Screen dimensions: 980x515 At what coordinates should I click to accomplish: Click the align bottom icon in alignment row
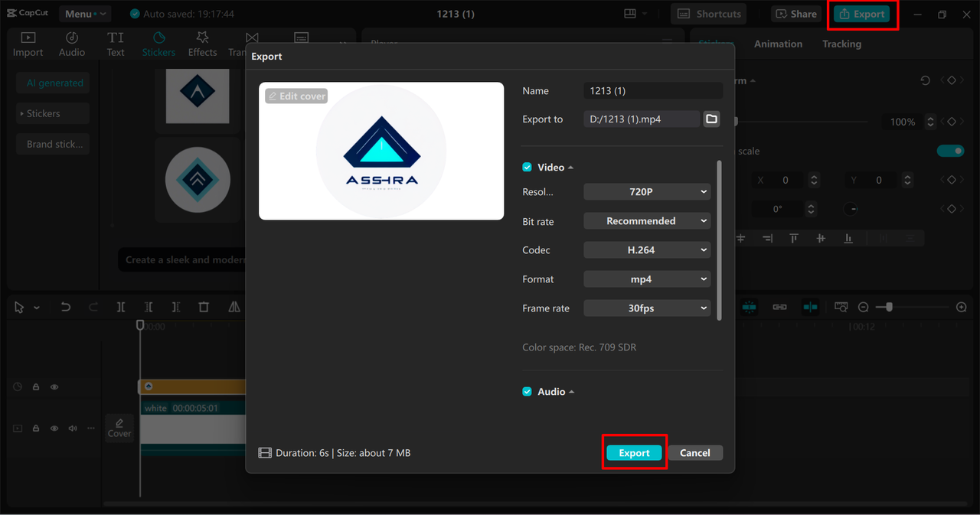point(848,239)
